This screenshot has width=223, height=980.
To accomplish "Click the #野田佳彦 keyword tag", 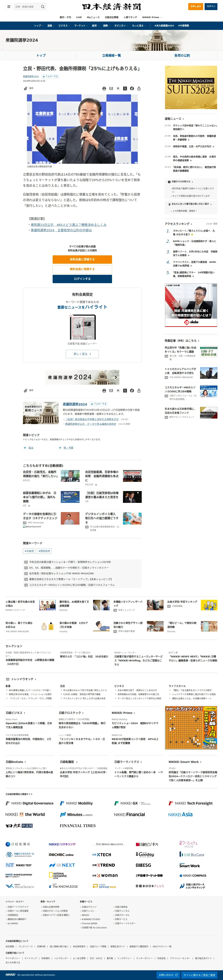I will 44,551.
